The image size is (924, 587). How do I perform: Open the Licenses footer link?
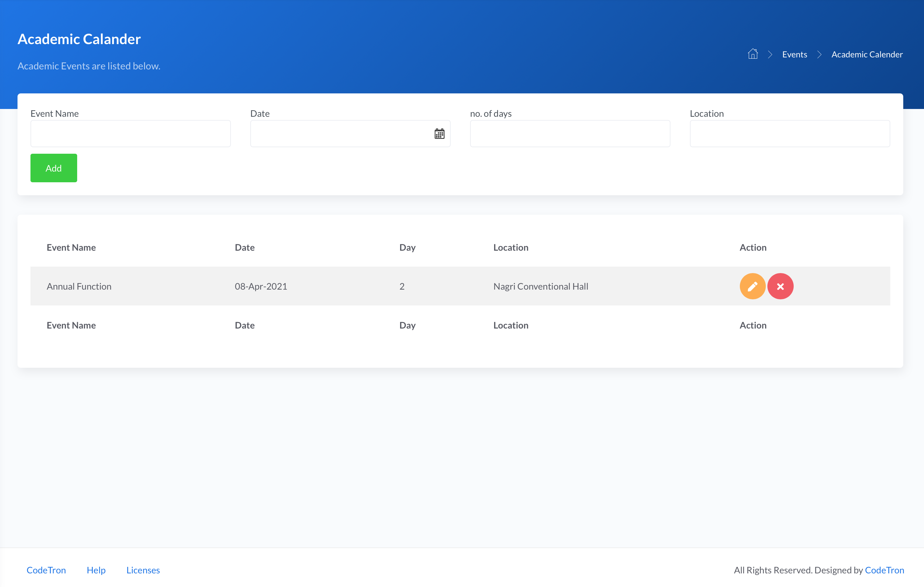143,570
